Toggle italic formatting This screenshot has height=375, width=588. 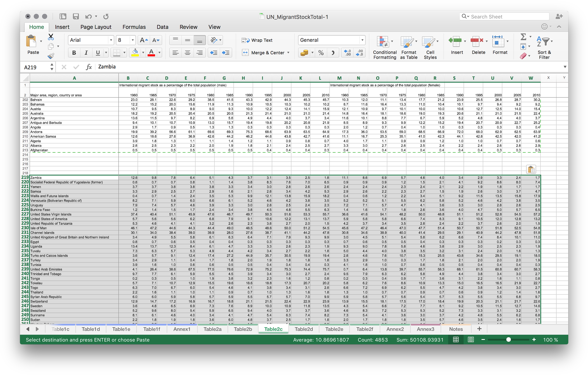(86, 53)
